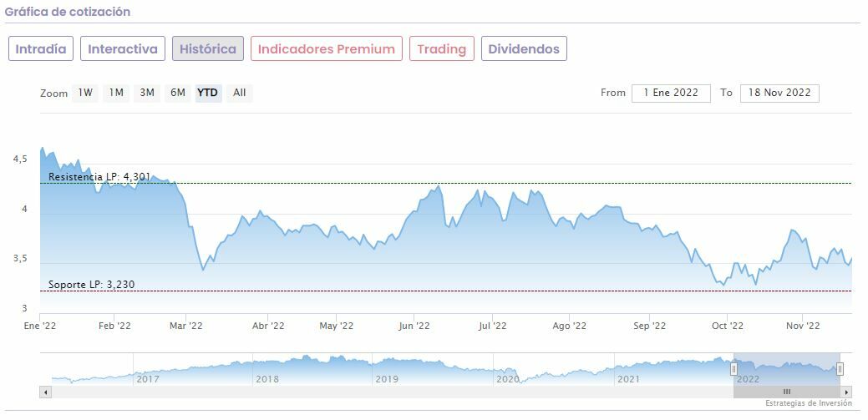
Task: Click the To date field
Action: [779, 93]
